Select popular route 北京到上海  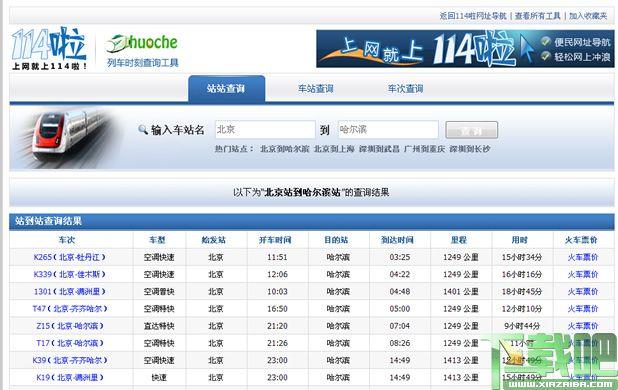pyautogui.click(x=334, y=149)
